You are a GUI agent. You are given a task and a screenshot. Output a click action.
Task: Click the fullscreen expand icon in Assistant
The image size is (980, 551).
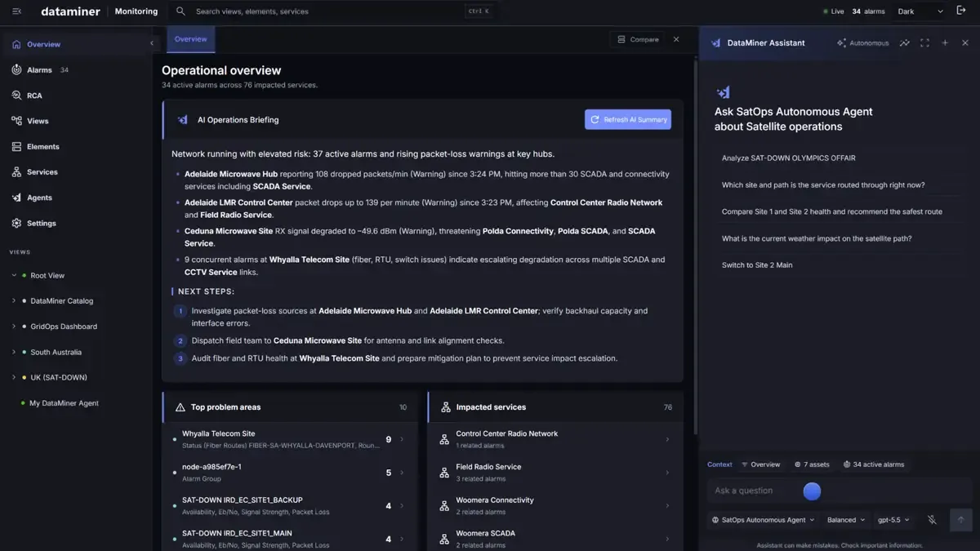click(x=924, y=43)
